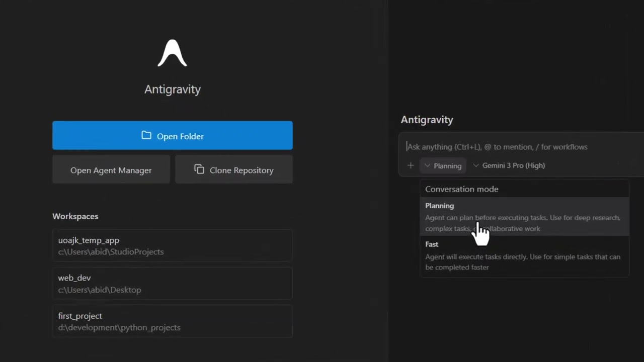The image size is (644, 362).
Task: Click the d:\development\python_projects path text
Action: (x=119, y=327)
